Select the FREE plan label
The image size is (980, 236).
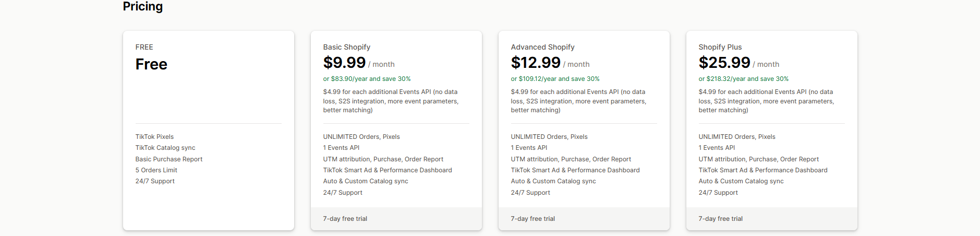tap(144, 47)
